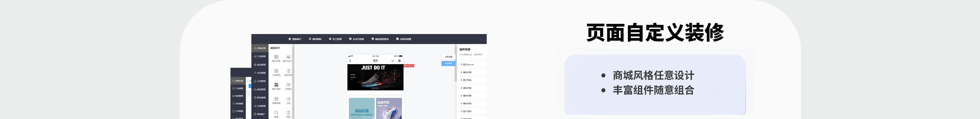Choose the 店铺信息 component icon

[x=276, y=99]
